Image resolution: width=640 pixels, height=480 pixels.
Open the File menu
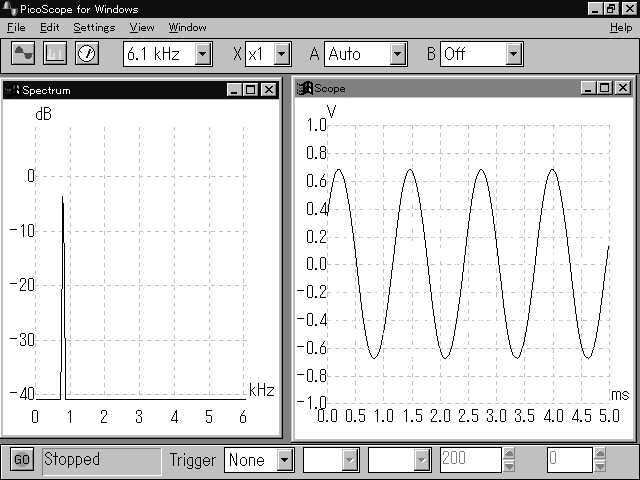pos(16,27)
